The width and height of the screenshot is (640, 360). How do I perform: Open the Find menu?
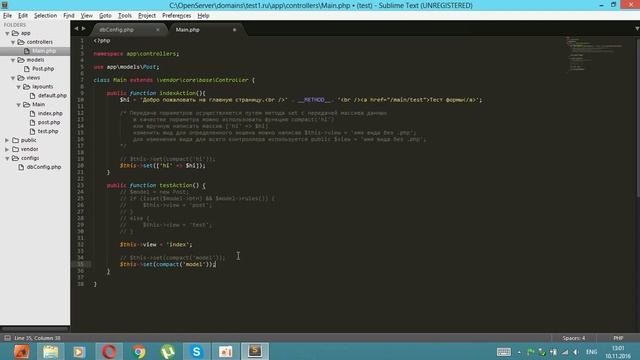coord(69,16)
